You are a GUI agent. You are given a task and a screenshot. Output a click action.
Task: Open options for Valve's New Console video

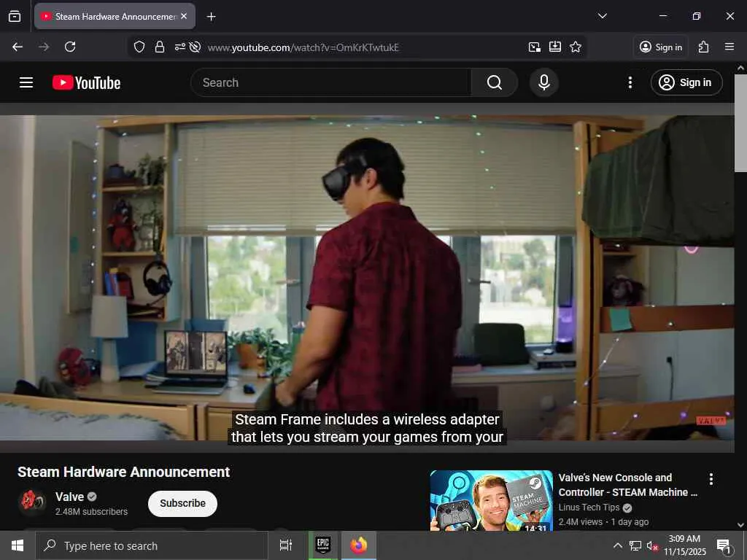coord(711,479)
